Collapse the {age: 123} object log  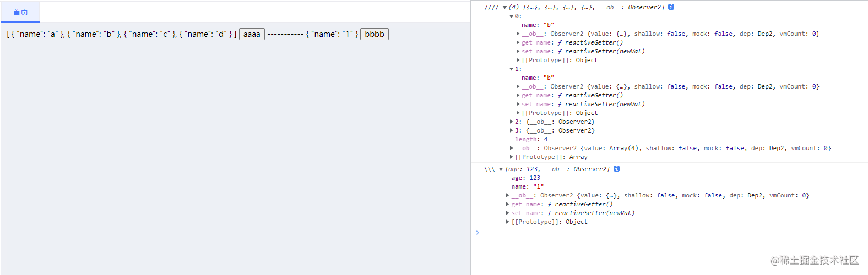[501, 169]
